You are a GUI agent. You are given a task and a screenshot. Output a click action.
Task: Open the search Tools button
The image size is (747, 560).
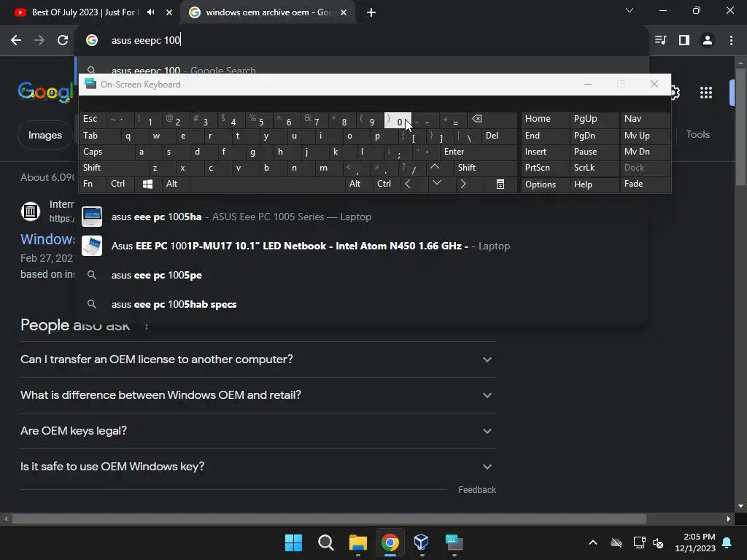click(698, 135)
